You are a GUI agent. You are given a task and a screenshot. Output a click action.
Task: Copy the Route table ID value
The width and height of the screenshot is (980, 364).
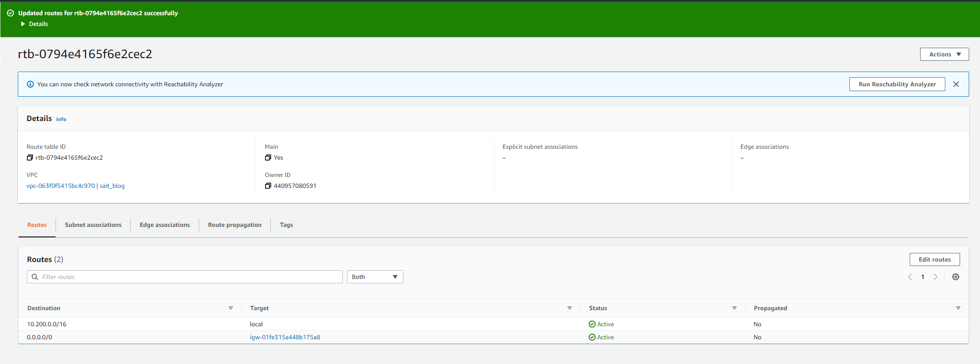(x=29, y=157)
